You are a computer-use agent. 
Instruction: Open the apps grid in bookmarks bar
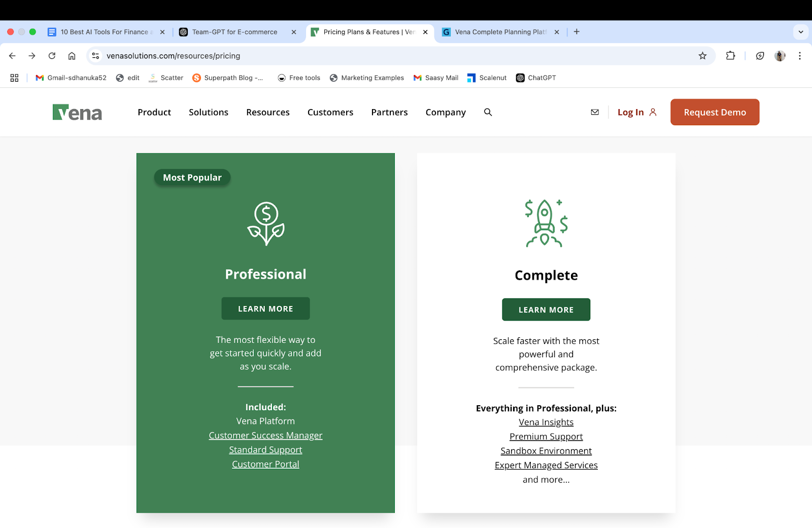point(14,78)
